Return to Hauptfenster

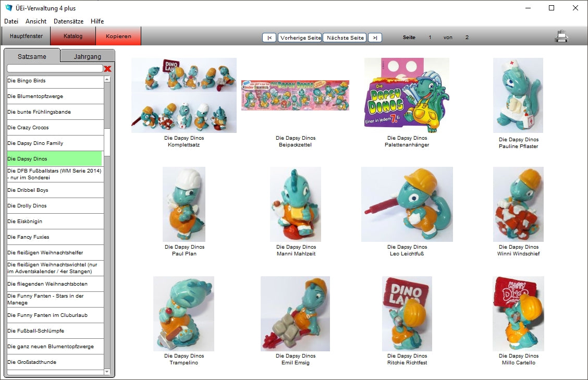click(26, 36)
